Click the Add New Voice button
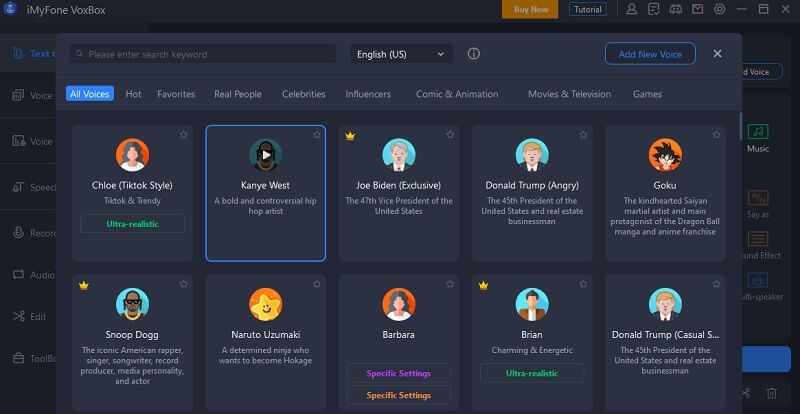 [650, 54]
